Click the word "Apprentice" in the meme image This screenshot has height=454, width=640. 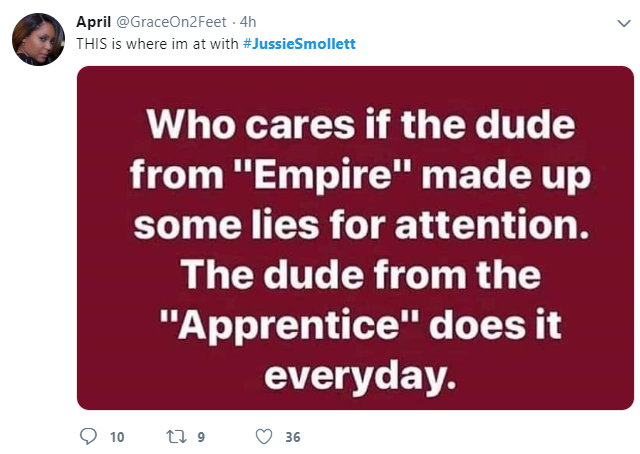(289, 325)
